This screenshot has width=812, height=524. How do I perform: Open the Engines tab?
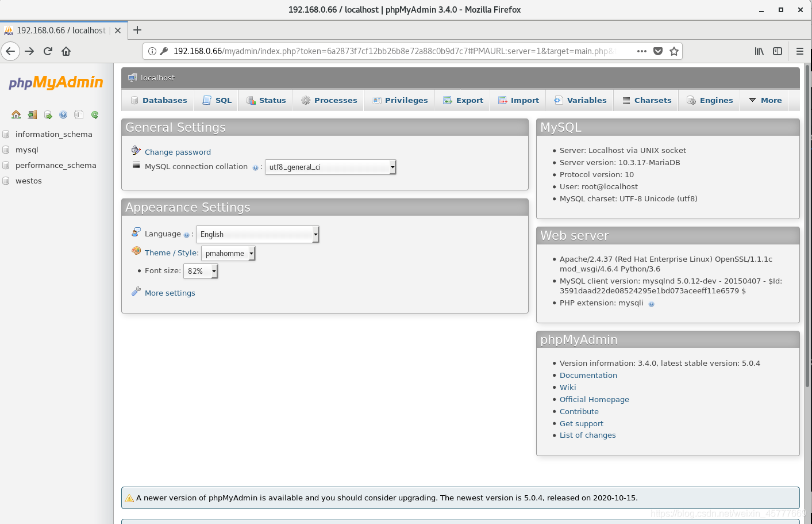point(710,100)
